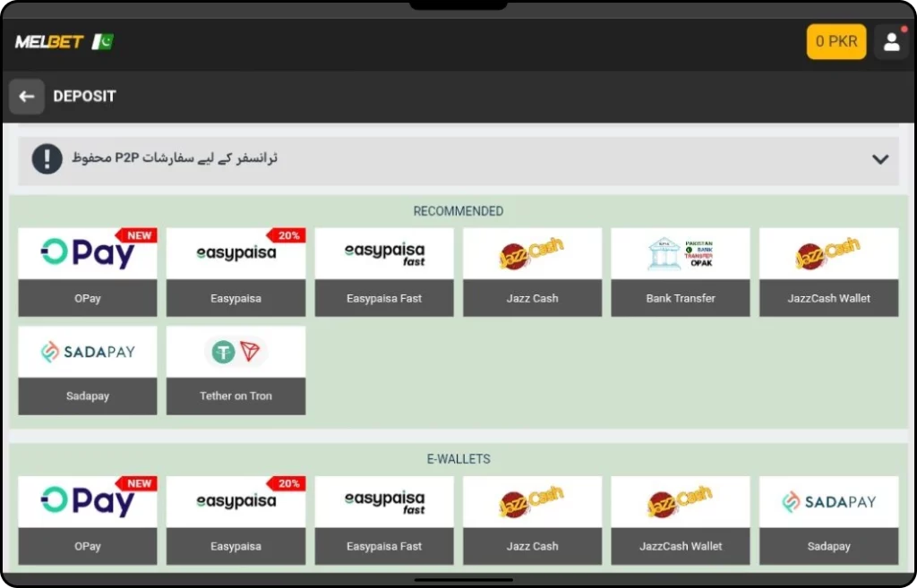
Task: Click NEW badge on Recommended OPay
Action: [x=137, y=235]
